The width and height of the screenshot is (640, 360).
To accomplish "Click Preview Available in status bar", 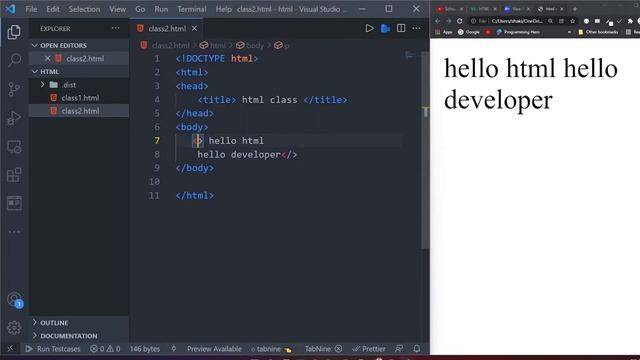I will pos(214,349).
